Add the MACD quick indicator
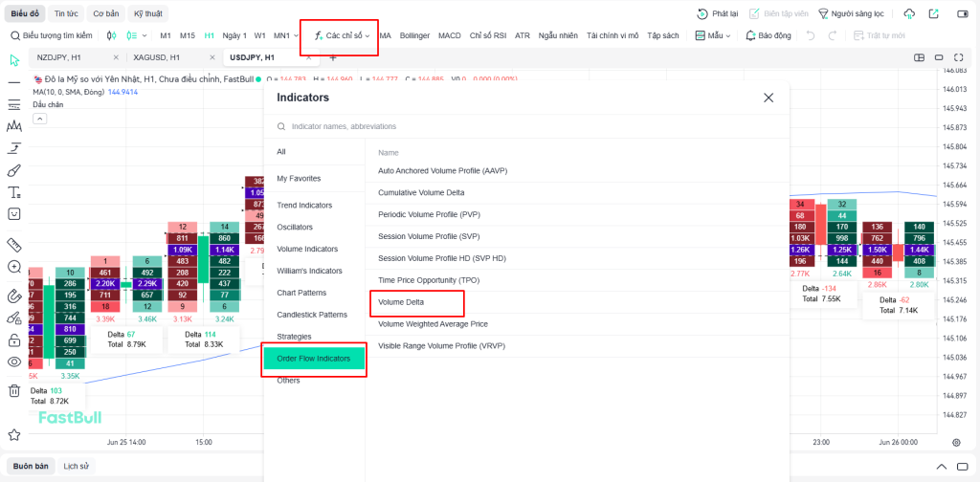Screen dimensions: 980x482 [x=450, y=35]
